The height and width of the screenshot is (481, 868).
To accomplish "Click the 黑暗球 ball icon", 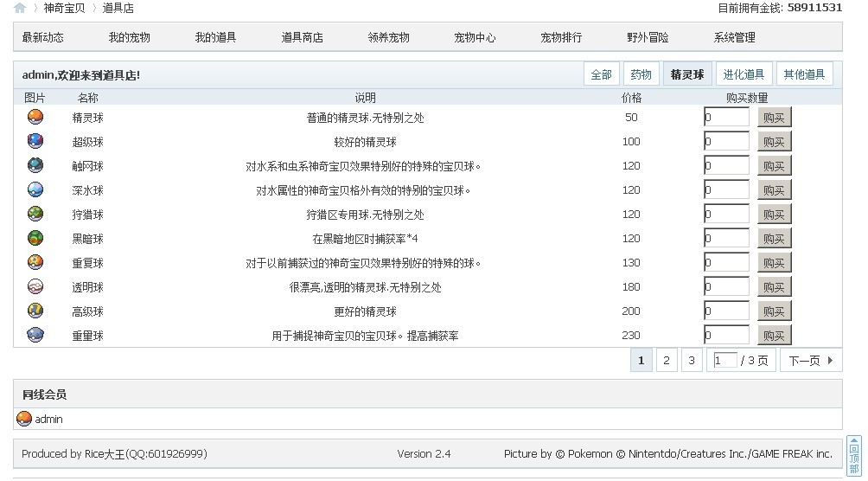I will [x=35, y=238].
